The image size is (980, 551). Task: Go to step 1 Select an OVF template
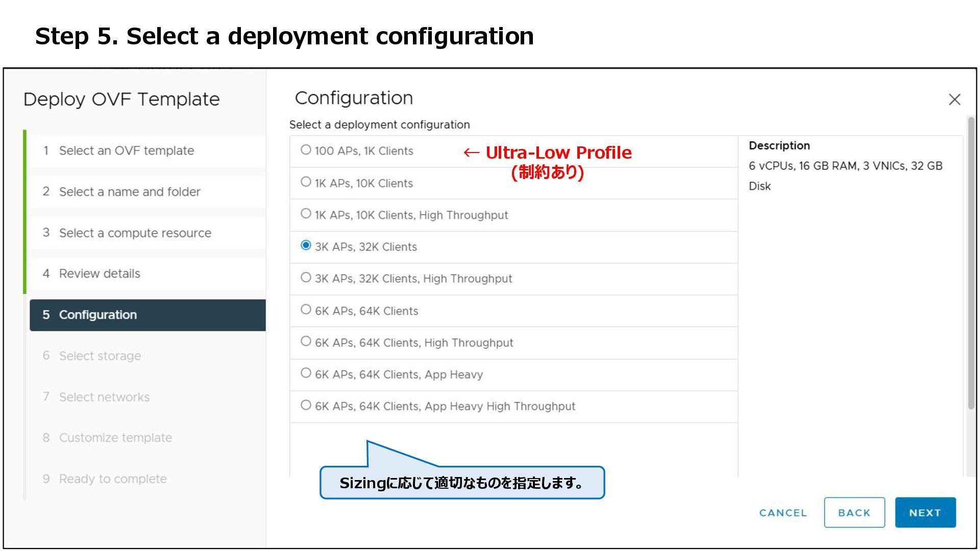click(126, 151)
